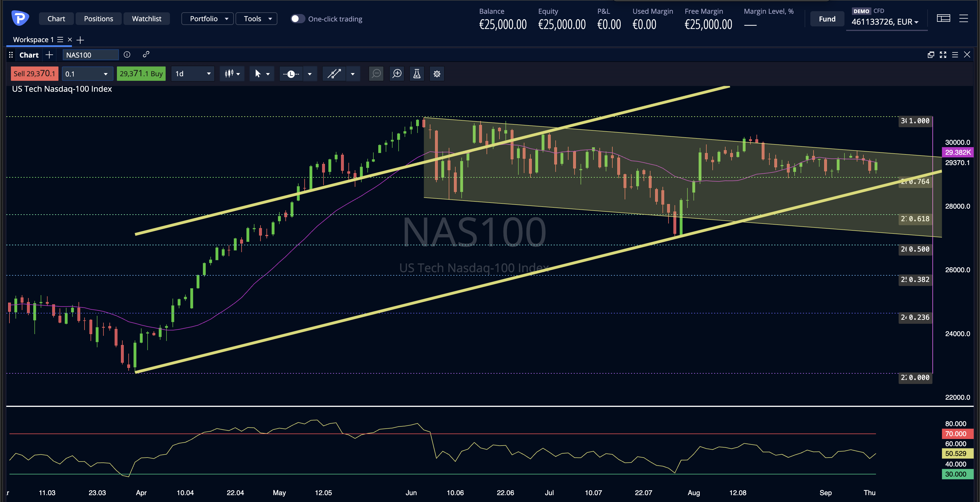Click the 29,371.1 Buy button
This screenshot has width=980, height=502.
[x=141, y=73]
